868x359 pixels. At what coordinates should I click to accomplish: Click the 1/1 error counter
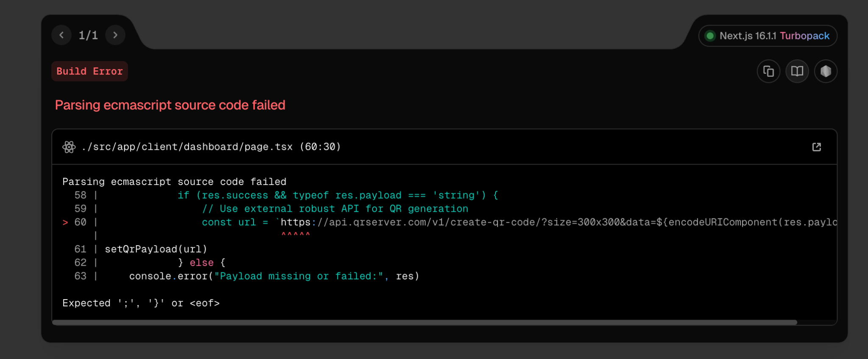88,35
